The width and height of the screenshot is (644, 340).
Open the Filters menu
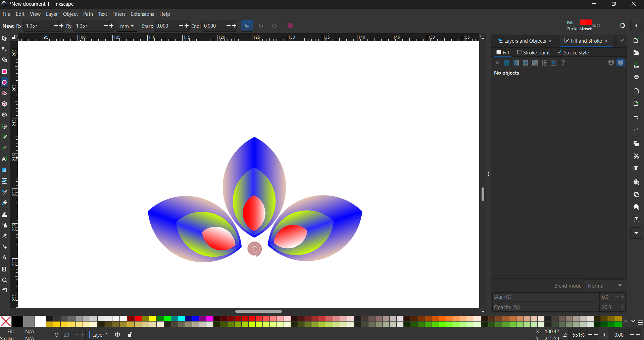pyautogui.click(x=119, y=14)
